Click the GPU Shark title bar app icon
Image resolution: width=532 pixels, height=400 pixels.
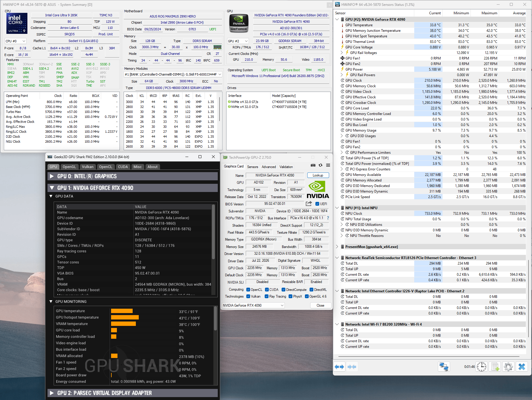50,157
